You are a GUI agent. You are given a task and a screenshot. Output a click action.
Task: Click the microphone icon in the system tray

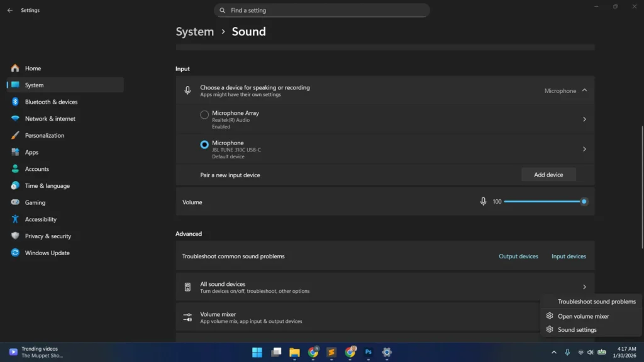point(567,353)
